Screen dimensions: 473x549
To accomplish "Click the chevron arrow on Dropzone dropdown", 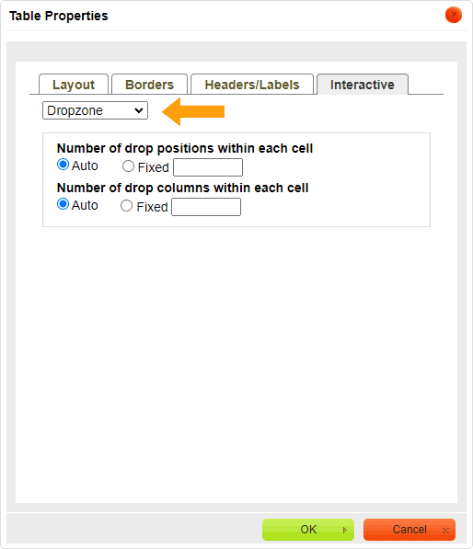I will (139, 111).
